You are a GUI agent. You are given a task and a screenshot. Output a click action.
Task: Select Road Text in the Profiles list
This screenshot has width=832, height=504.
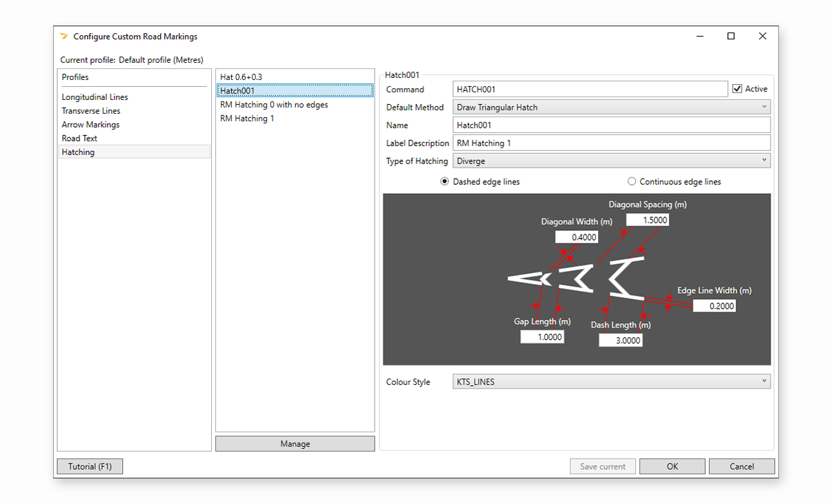[x=79, y=138]
